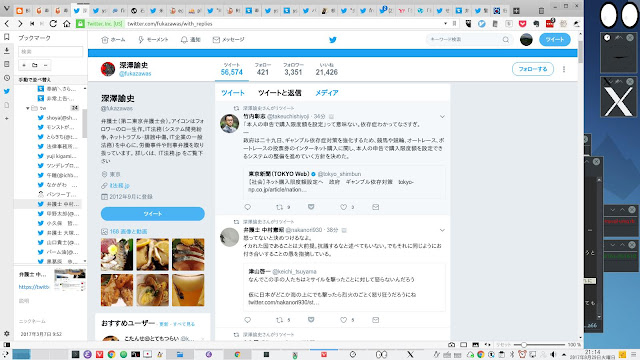Click the magnifier in Twitter search box
This screenshot has height=360, width=640.
(506, 40)
